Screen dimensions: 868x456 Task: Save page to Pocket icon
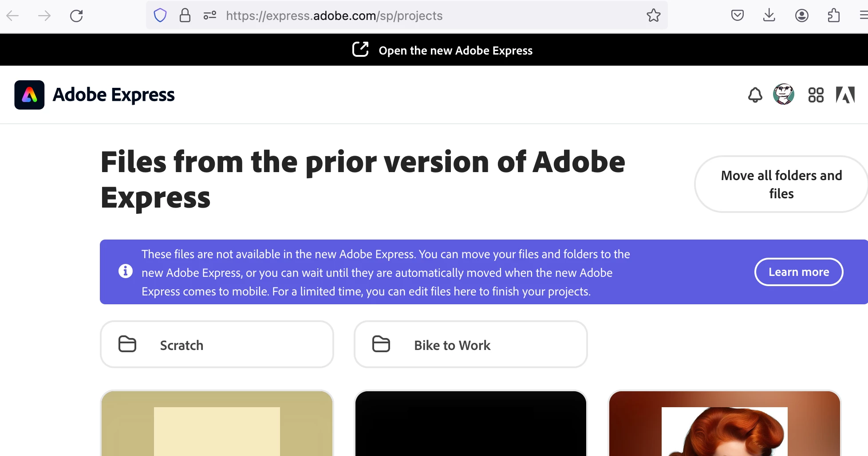click(738, 16)
